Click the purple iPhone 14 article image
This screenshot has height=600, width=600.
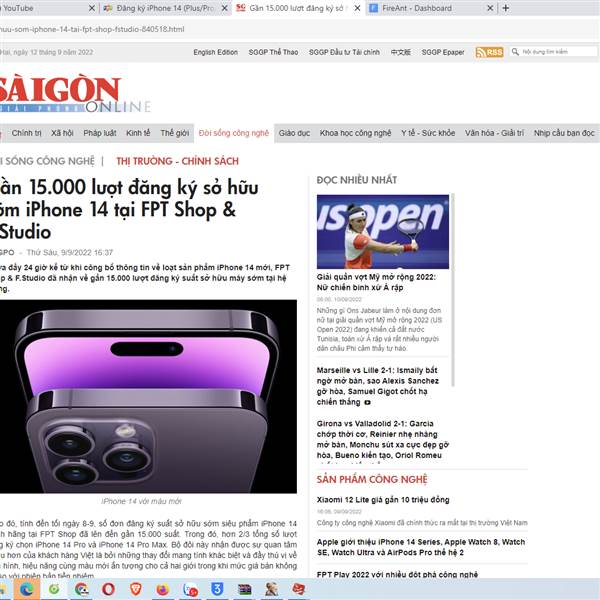pyautogui.click(x=148, y=396)
